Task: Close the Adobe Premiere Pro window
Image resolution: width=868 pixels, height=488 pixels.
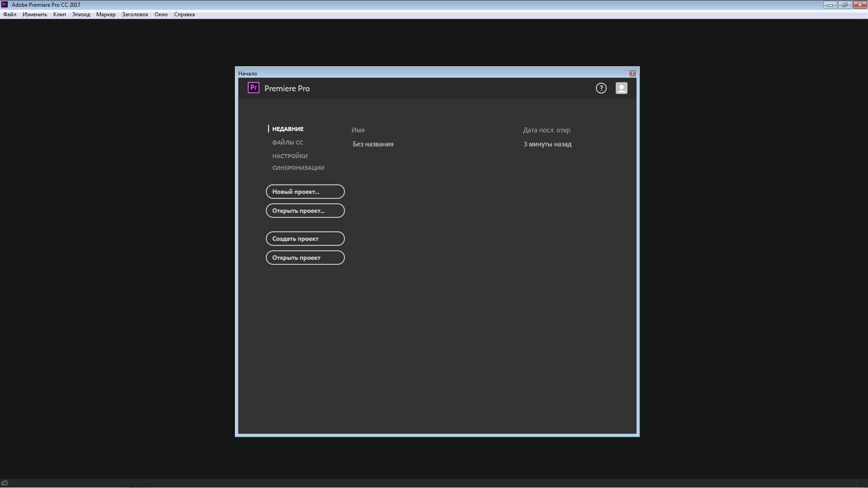Action: [x=860, y=5]
